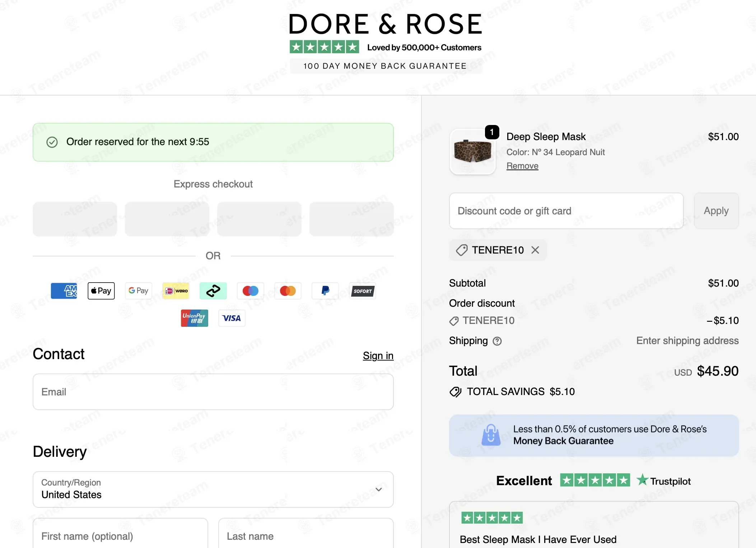Click the 'Enter shipping address' text
Viewport: 756px width, 548px height.
pos(687,341)
